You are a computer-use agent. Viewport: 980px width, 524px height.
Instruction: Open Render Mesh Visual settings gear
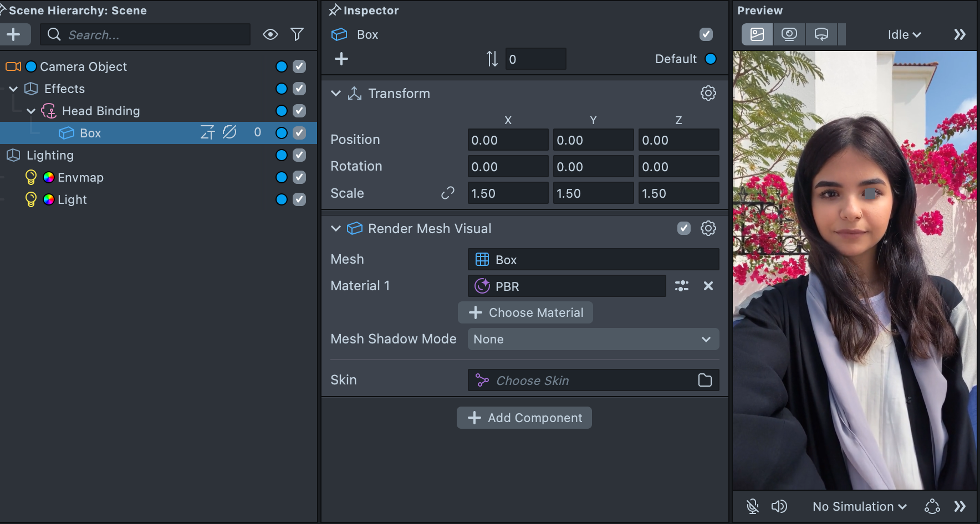pyautogui.click(x=708, y=228)
